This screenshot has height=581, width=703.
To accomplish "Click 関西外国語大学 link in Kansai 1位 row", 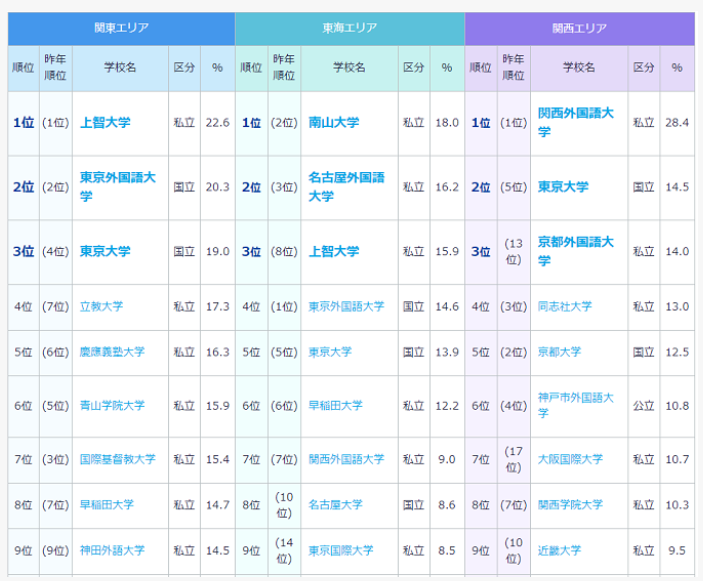I will (x=576, y=122).
